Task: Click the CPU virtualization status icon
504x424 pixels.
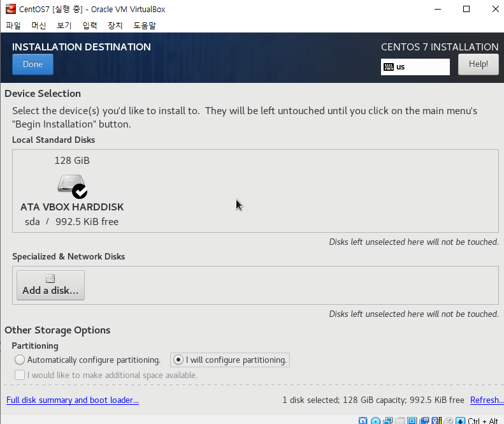Action: 436,421
